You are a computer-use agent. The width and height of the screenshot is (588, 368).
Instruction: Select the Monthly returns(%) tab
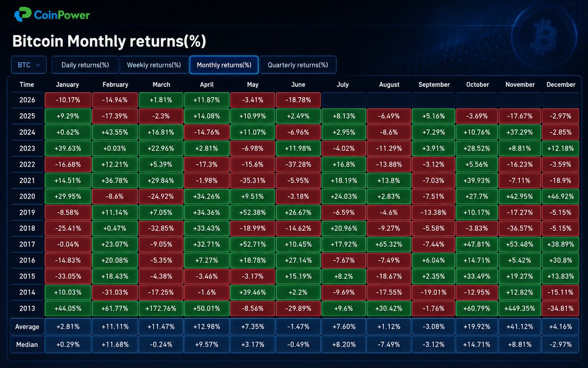(224, 65)
